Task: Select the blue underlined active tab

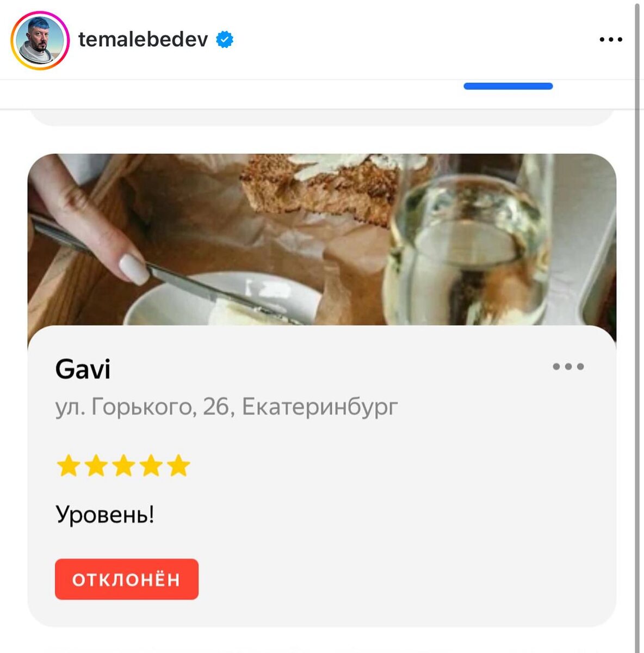Action: pyautogui.click(x=508, y=86)
